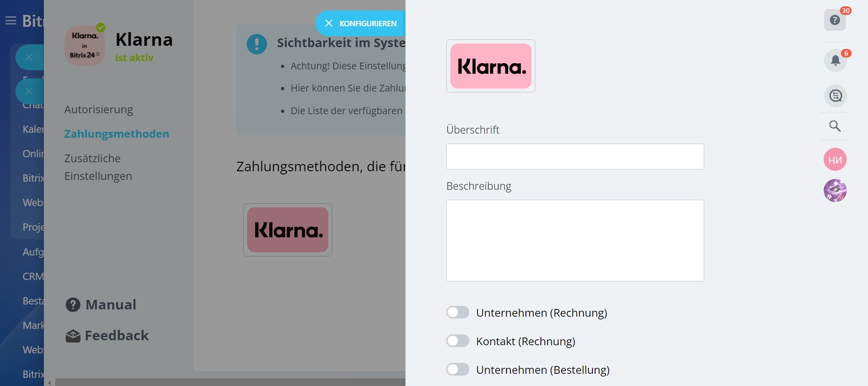
Task: Click the search magnifier icon
Action: coord(835,126)
